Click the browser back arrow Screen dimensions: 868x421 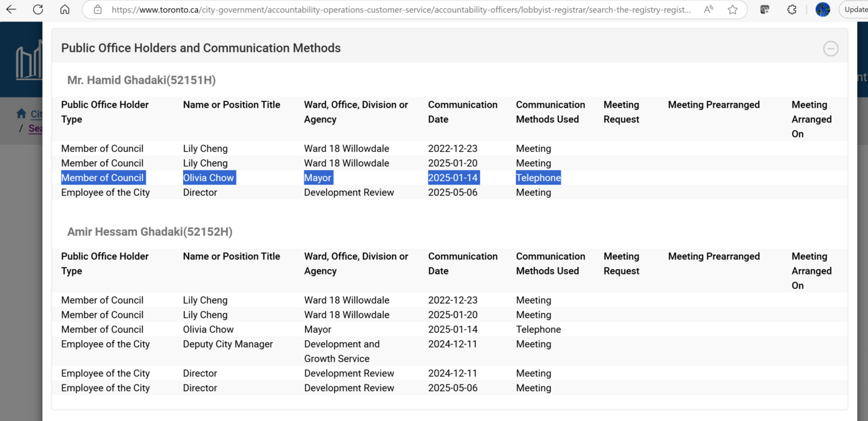[12, 9]
